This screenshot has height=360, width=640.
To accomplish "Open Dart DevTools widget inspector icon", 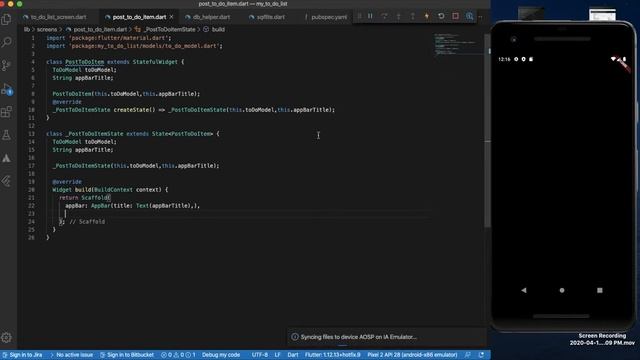I will coord(470,16).
